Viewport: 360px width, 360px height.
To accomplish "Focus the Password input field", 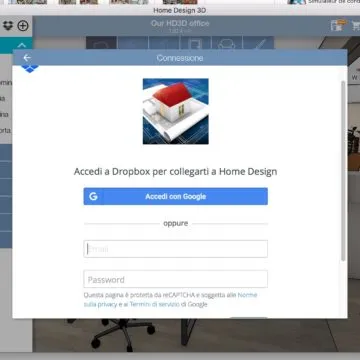I will (x=176, y=279).
